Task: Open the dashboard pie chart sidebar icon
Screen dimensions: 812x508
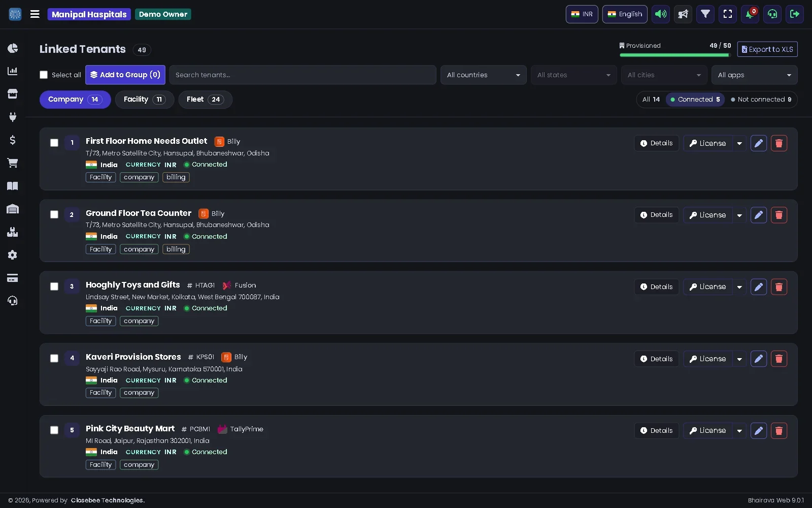Action: click(x=13, y=48)
